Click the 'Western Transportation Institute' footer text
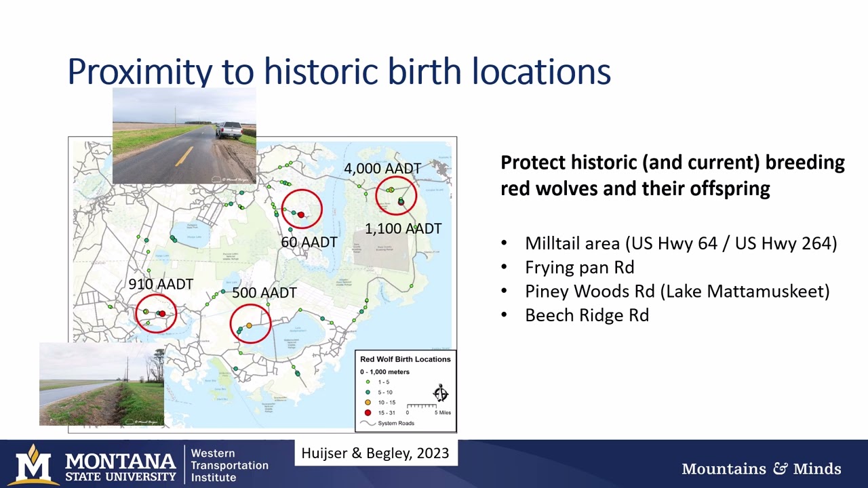This screenshot has height=488, width=868. coord(230,465)
